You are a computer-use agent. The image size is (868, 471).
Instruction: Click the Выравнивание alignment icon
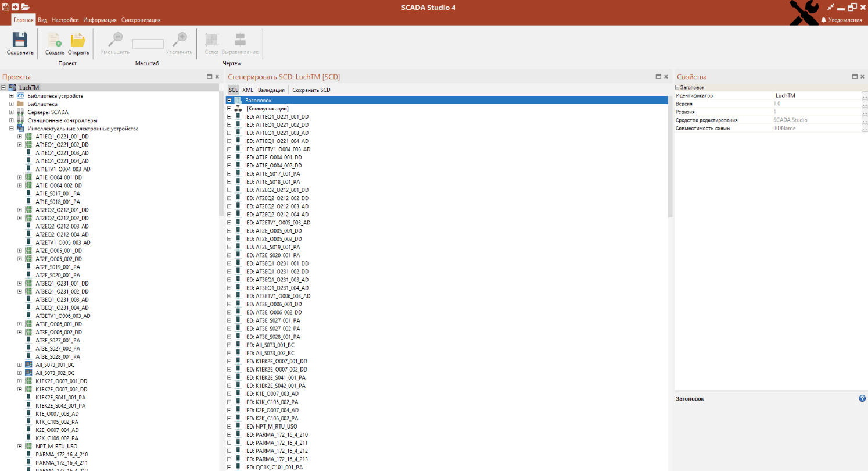(240, 40)
